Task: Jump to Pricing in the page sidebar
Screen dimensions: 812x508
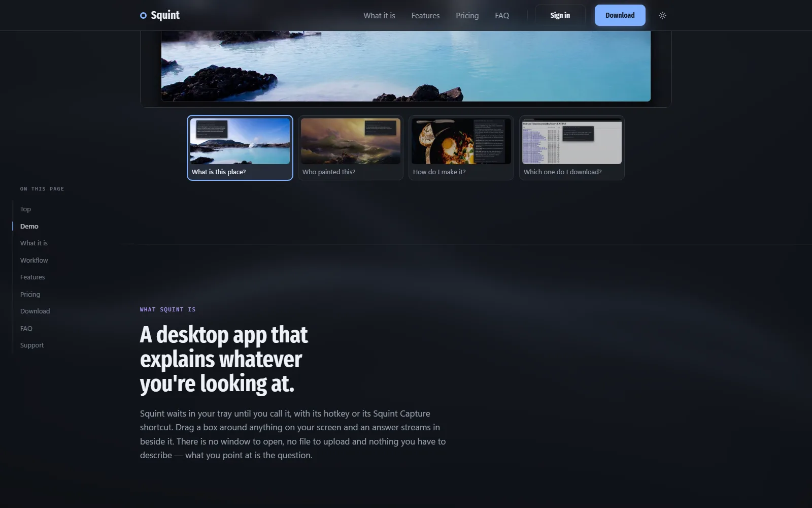Action: click(30, 295)
